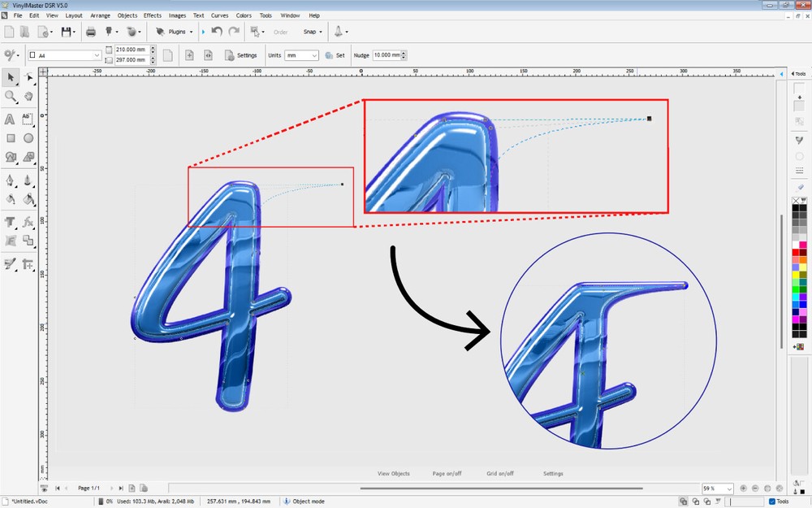Open the Effects menu

pyautogui.click(x=152, y=15)
